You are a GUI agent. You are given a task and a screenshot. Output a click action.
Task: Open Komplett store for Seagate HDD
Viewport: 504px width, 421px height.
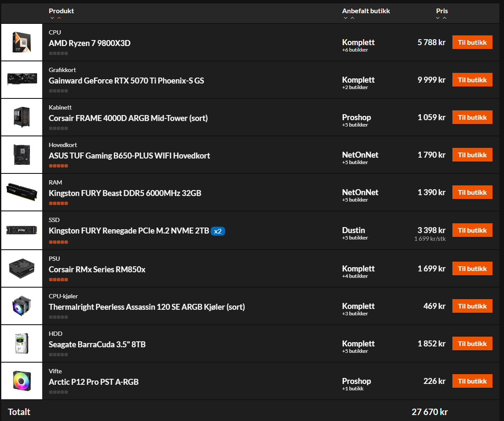pos(359,343)
